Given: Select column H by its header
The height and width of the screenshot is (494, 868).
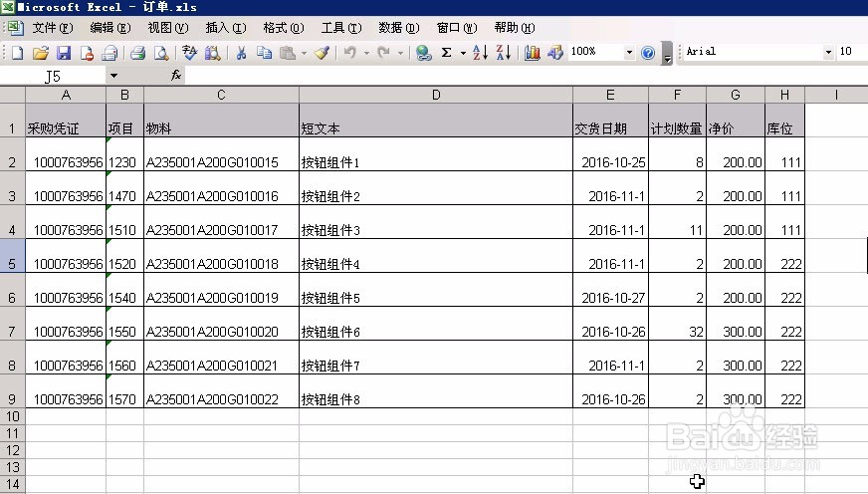Looking at the screenshot, I should point(784,95).
